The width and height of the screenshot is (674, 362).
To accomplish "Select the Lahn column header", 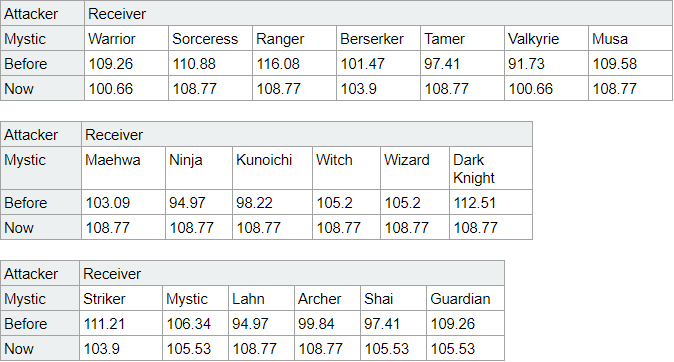I will coord(261,298).
